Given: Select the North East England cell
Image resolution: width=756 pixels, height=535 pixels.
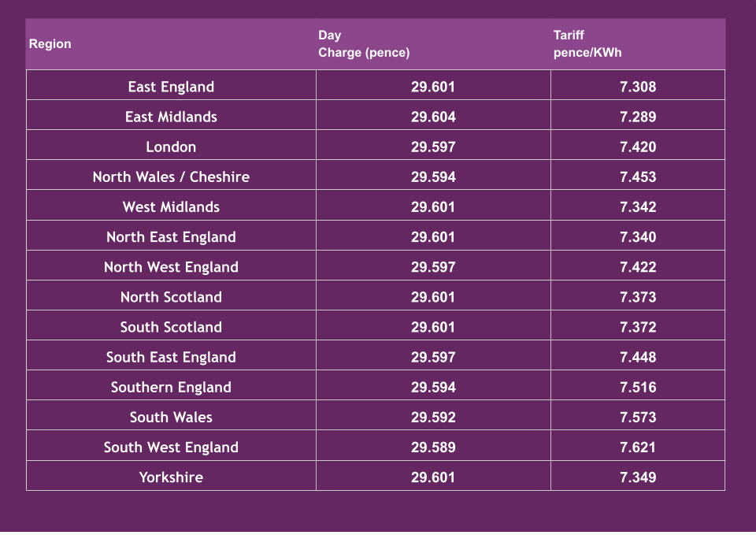Looking at the screenshot, I should 171,236.
